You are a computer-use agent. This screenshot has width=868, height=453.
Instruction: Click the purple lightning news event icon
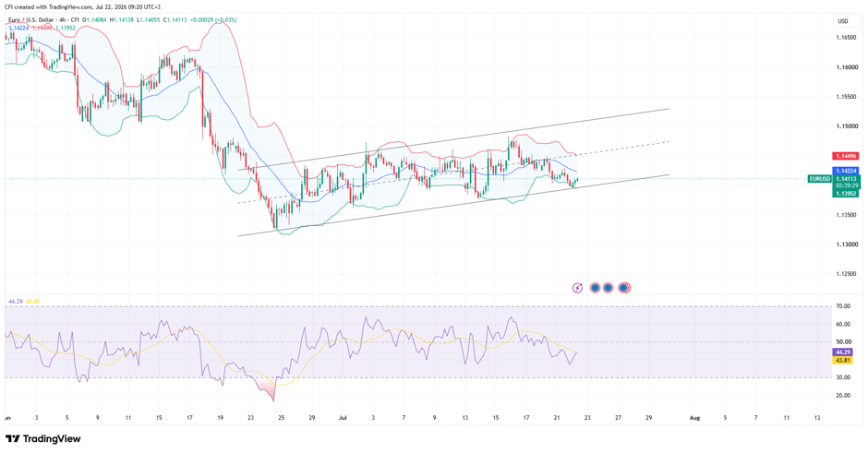[x=577, y=288]
